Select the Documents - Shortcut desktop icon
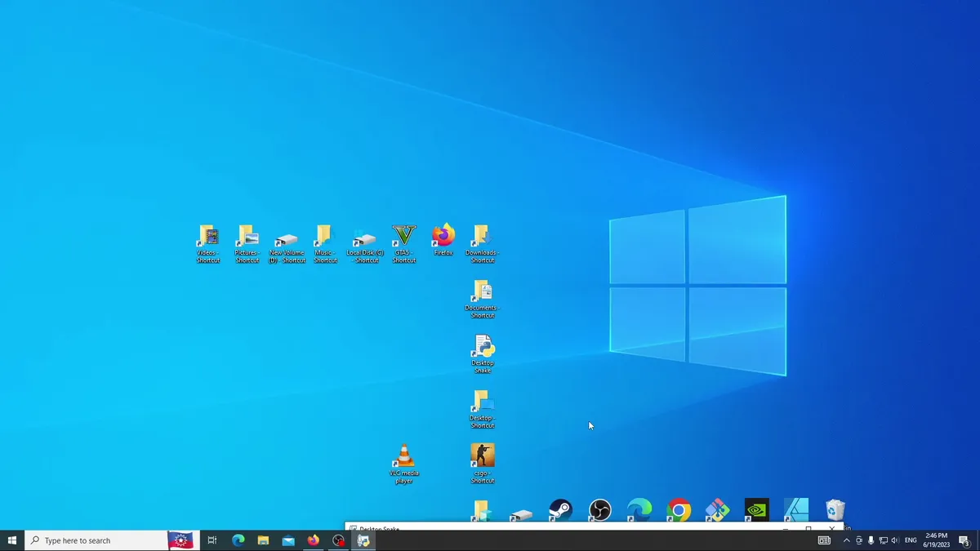The image size is (980, 551). (483, 299)
